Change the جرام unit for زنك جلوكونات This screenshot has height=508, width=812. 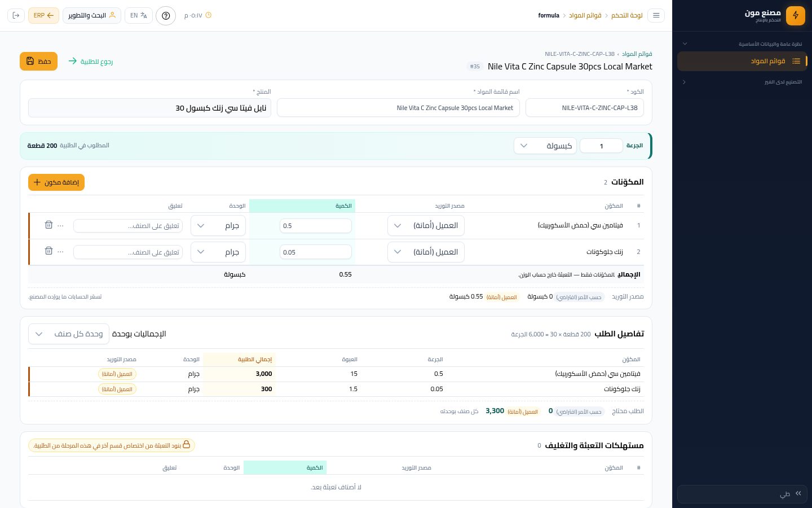tap(218, 252)
